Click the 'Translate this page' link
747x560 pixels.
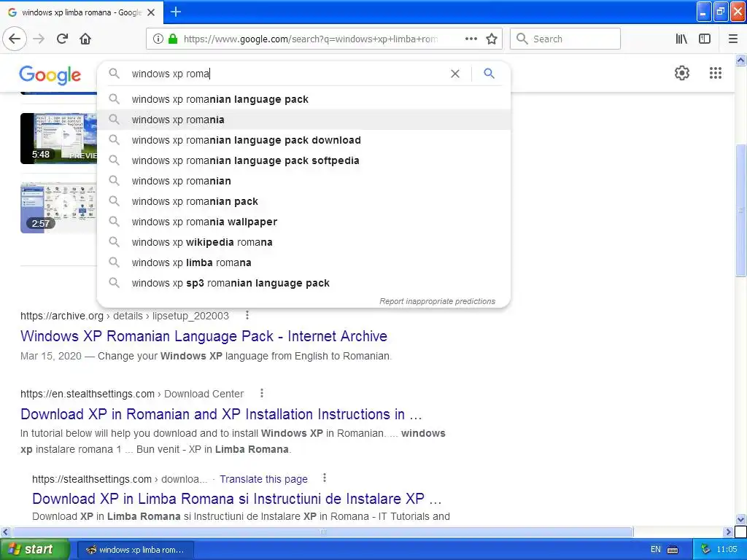tap(263, 479)
